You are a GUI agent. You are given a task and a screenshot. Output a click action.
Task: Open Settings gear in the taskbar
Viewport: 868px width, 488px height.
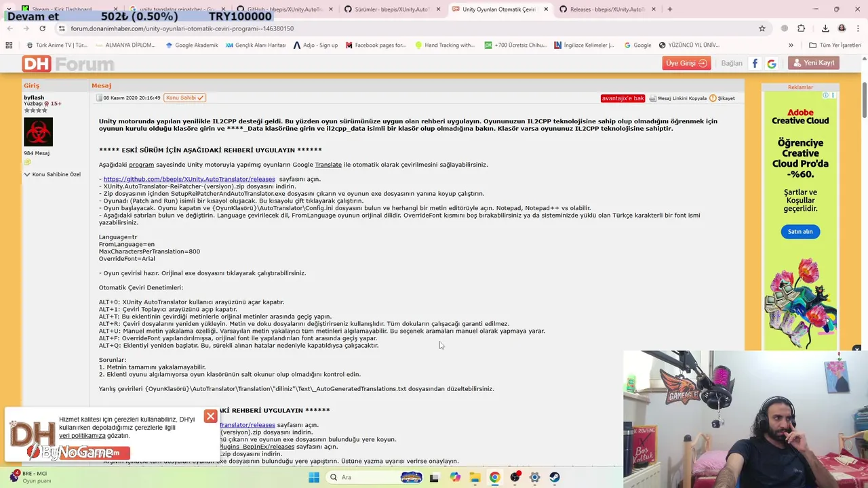coord(535,477)
